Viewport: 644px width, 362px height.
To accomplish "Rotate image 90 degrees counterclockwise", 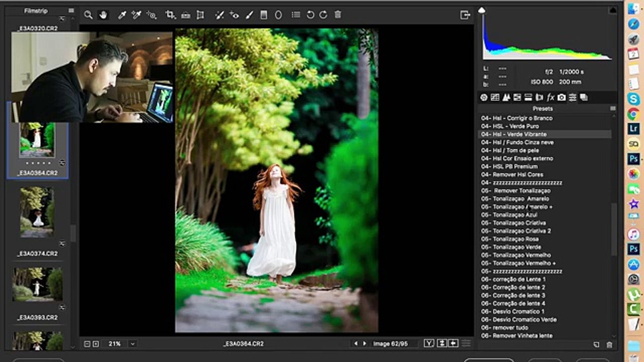I will [310, 15].
